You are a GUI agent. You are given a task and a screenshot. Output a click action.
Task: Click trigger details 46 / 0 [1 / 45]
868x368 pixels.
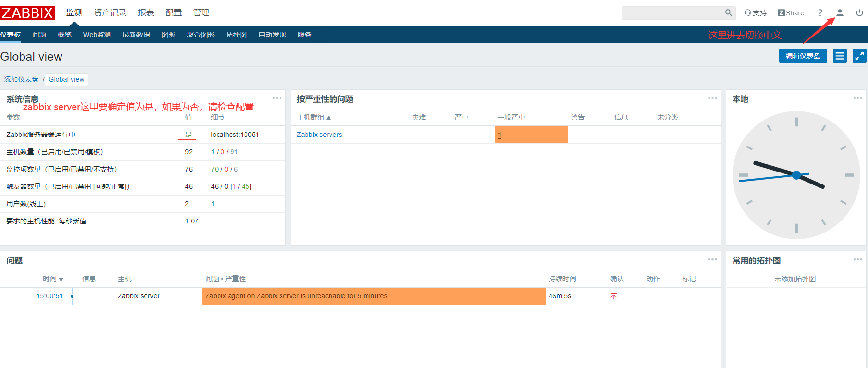231,186
